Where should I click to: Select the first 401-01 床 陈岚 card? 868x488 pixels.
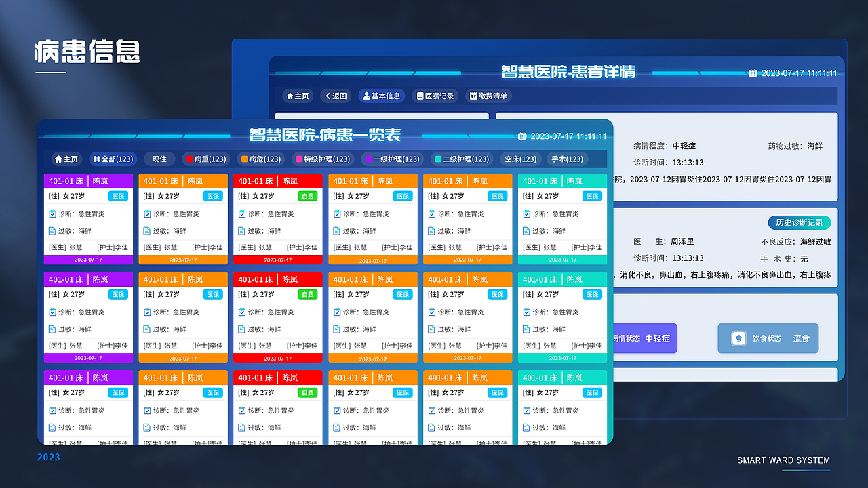tap(88, 218)
